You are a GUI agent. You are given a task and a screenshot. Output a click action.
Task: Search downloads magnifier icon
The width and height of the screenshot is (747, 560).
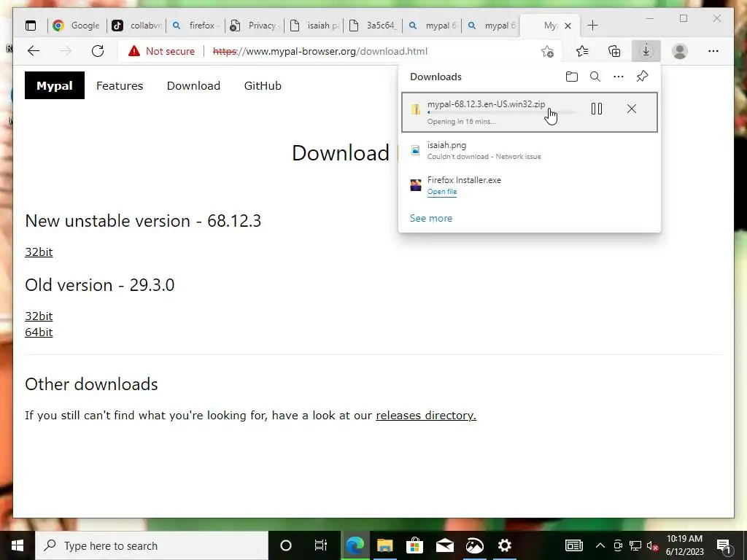point(595,77)
